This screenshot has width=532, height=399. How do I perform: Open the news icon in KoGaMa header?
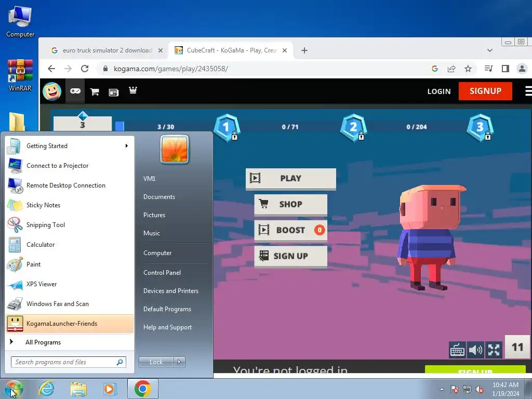point(113,92)
